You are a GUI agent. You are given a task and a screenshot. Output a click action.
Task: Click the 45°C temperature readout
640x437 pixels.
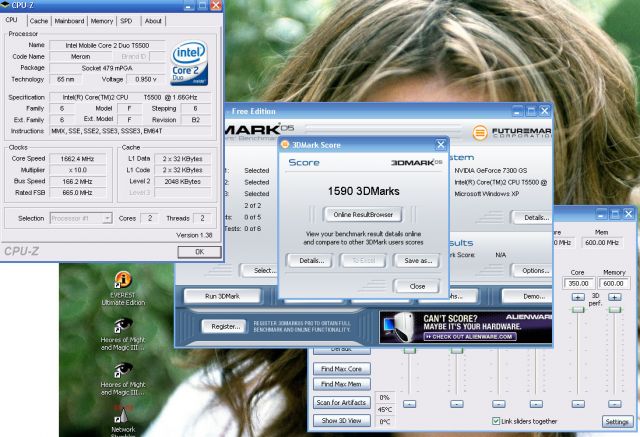384,409
